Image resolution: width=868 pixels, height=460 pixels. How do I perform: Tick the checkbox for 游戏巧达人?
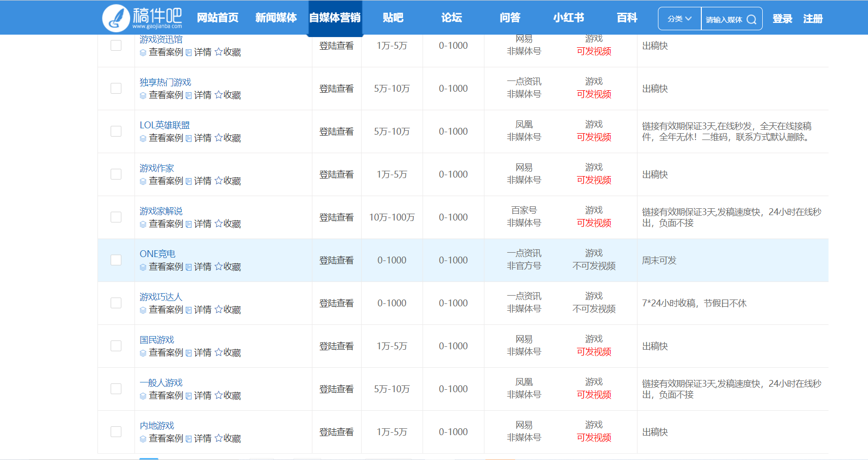116,303
